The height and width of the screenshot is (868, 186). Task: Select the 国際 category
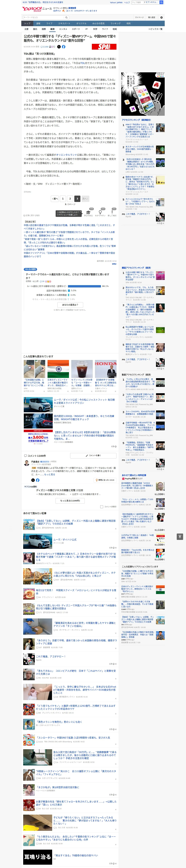click(x=44, y=29)
